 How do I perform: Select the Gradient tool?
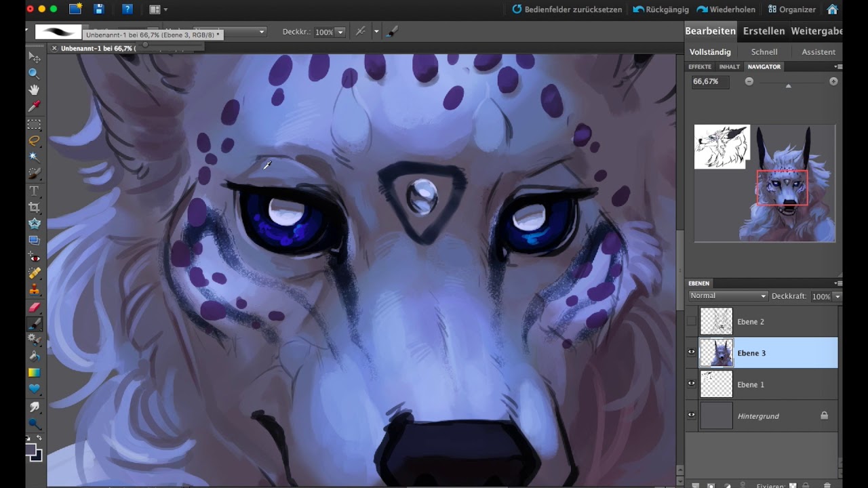pyautogui.click(x=34, y=373)
